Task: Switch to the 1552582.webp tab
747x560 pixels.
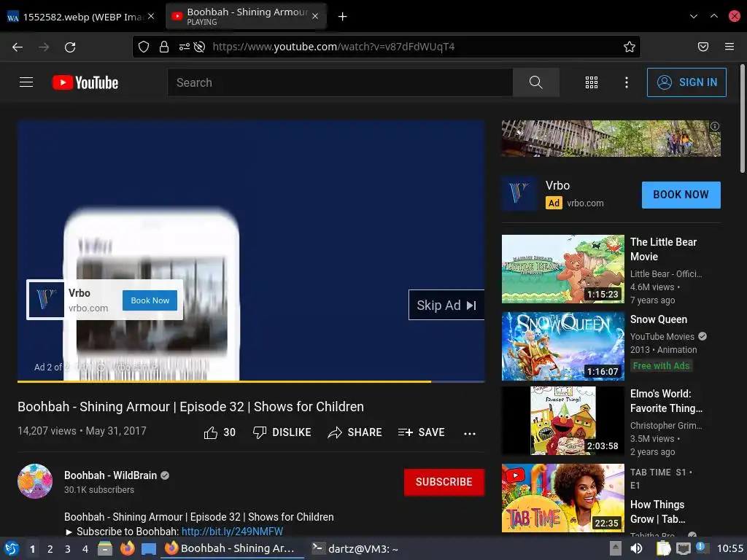Action: pyautogui.click(x=81, y=17)
